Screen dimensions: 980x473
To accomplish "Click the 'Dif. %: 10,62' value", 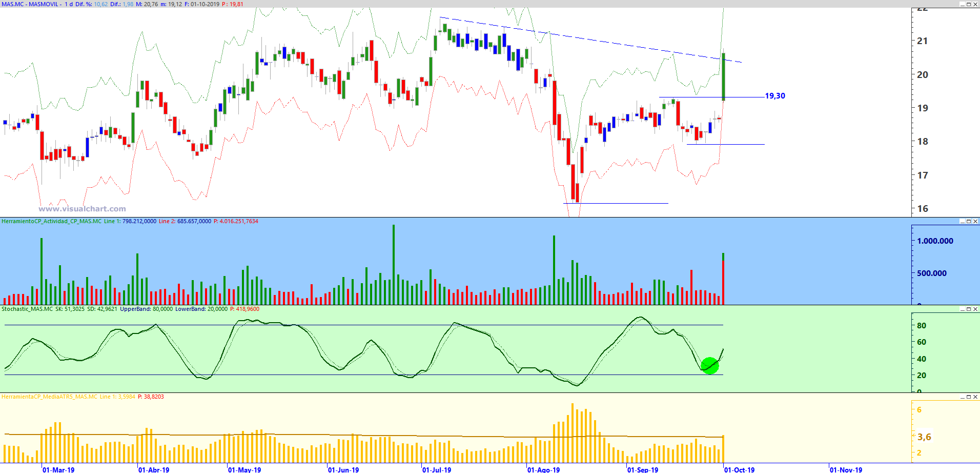I will (x=92, y=4).
